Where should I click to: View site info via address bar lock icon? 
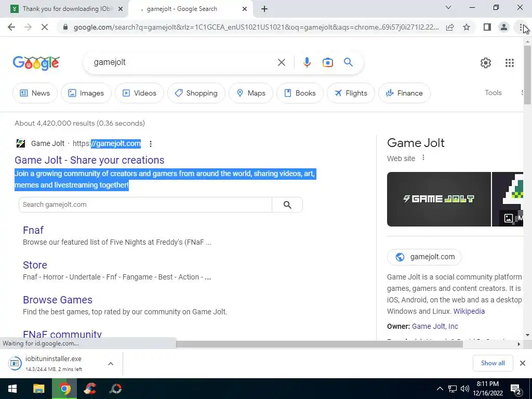click(x=65, y=27)
